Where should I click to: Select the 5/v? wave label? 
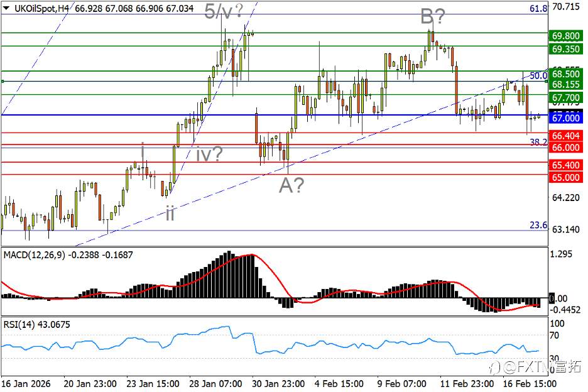coord(224,11)
